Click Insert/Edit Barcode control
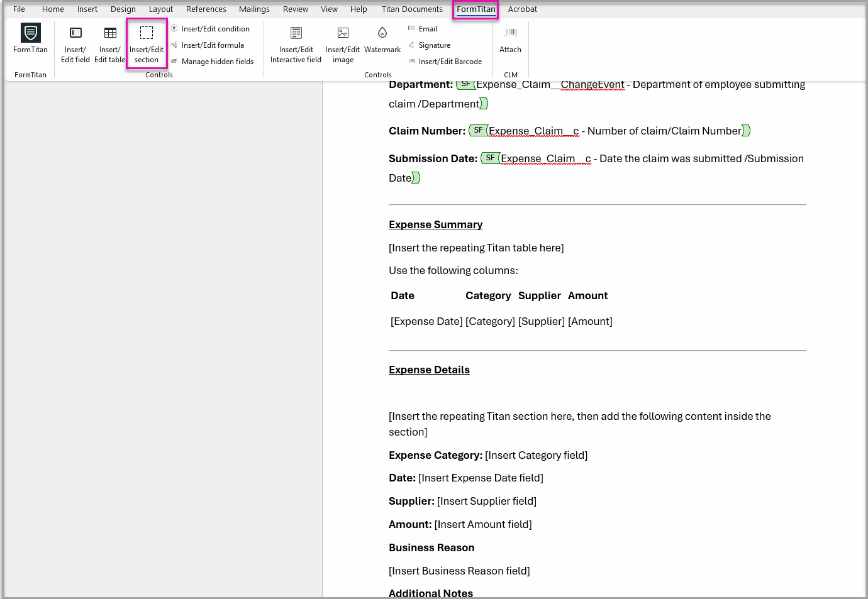The width and height of the screenshot is (868, 599). pos(445,62)
